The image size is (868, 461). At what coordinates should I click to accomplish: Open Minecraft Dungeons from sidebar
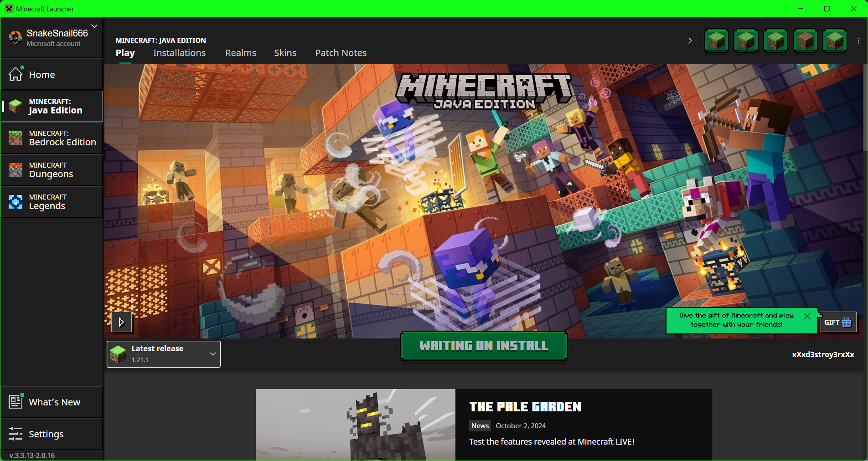pyautogui.click(x=52, y=170)
